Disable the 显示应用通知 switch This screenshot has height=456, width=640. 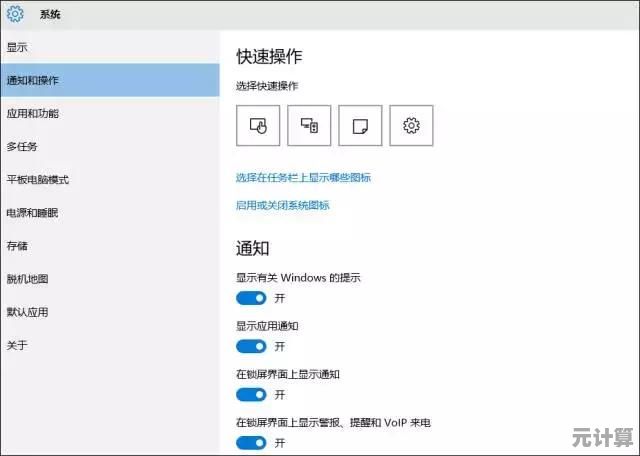coord(251,346)
